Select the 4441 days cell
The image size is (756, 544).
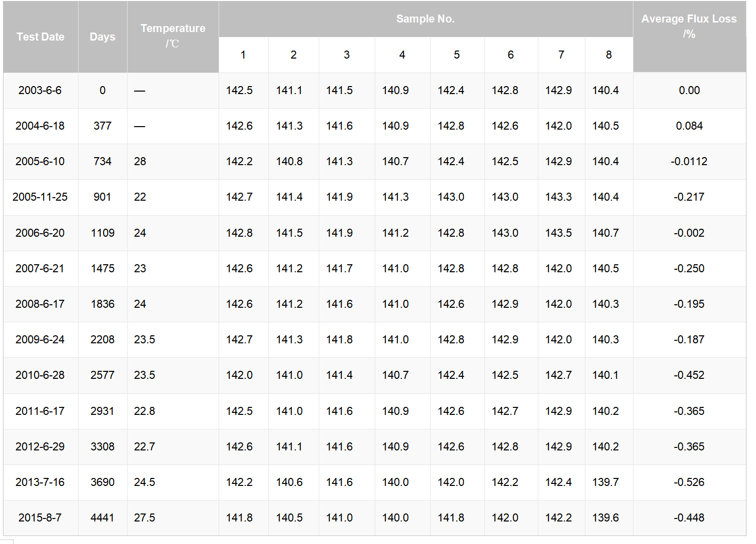103,518
